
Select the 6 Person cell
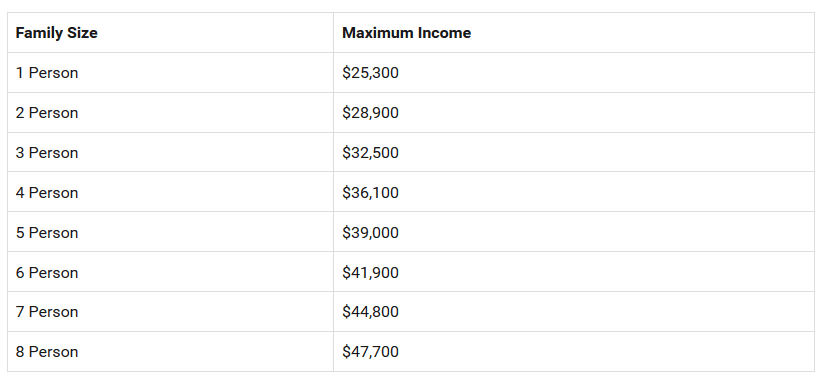click(x=170, y=272)
